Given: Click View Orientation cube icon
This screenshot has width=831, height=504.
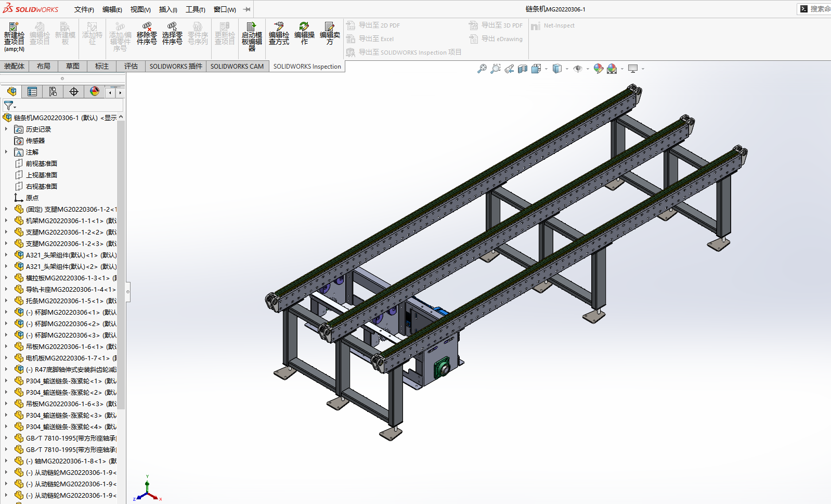Looking at the screenshot, I should (x=536, y=69).
